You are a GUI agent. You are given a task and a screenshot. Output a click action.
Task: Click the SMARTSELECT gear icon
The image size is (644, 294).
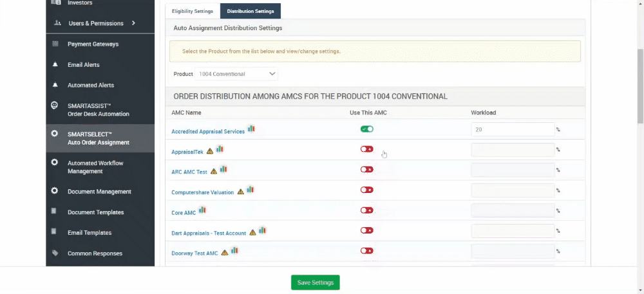[54, 134]
